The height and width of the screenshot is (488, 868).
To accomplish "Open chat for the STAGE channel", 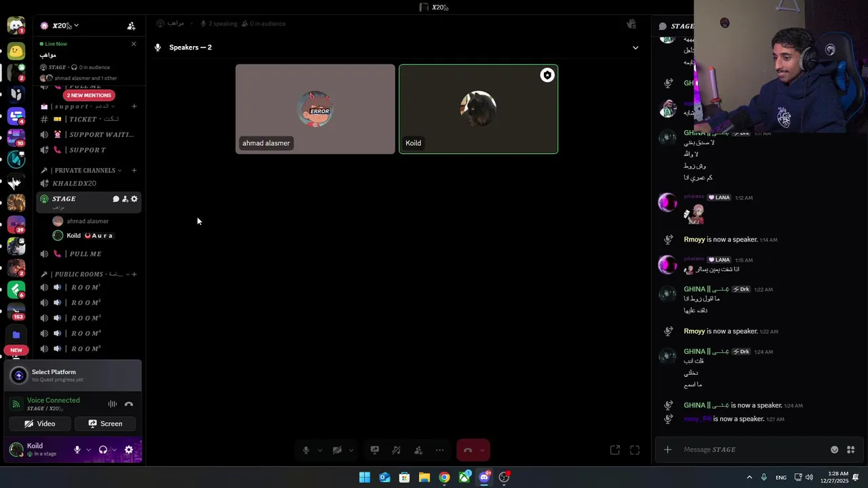I will coord(116,199).
